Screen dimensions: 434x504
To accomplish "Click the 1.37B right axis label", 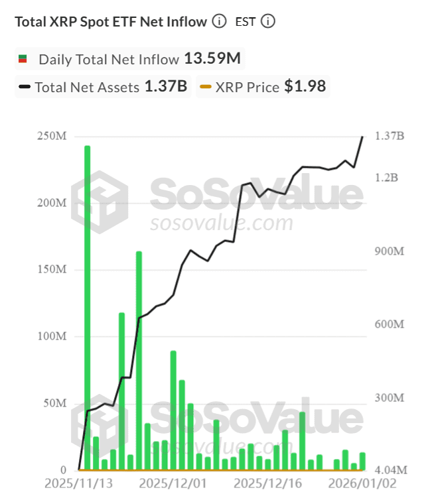I will 390,136.
